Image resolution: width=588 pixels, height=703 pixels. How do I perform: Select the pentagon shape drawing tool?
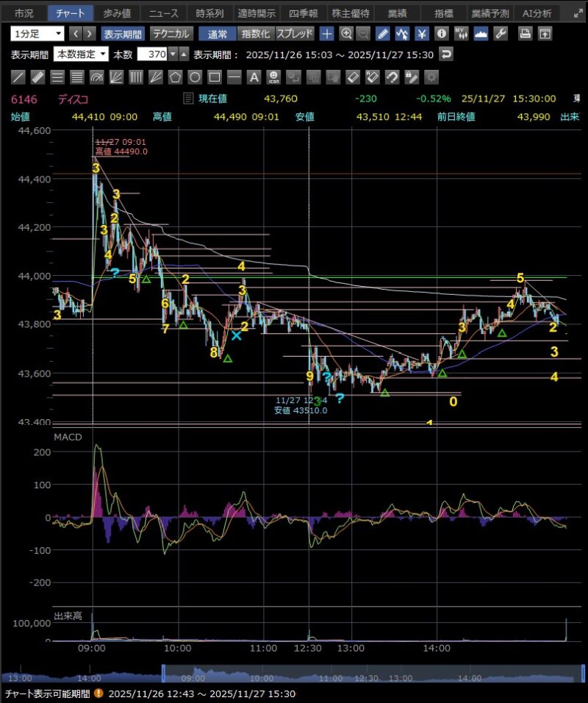click(175, 76)
